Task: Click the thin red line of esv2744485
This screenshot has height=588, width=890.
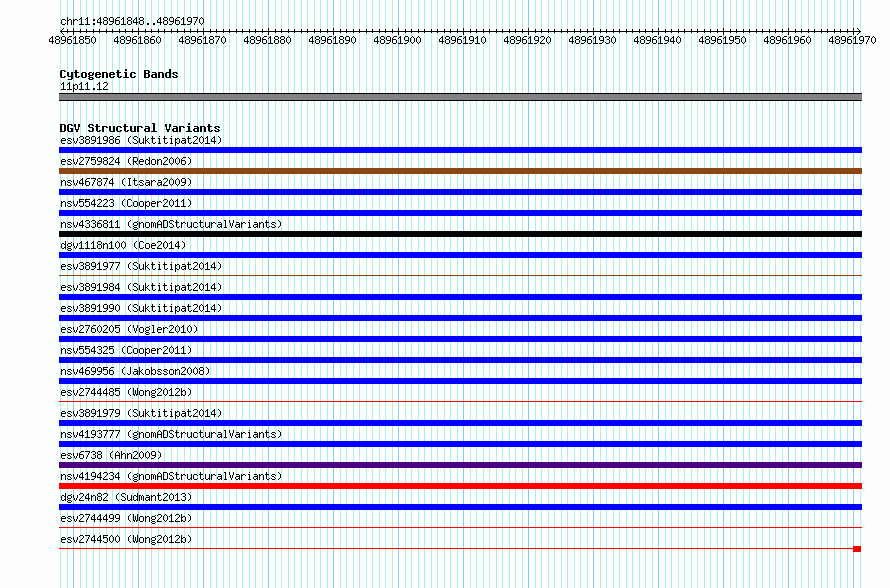Action: point(460,402)
